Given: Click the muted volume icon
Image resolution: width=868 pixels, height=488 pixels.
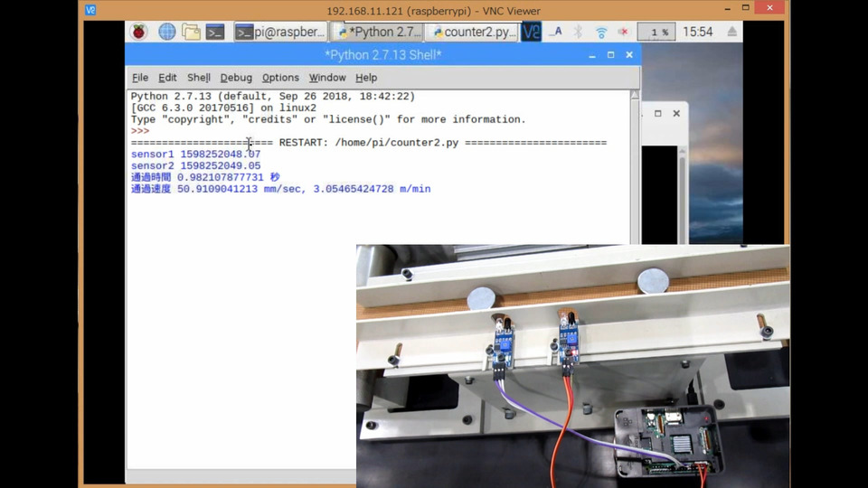Looking at the screenshot, I should point(623,33).
